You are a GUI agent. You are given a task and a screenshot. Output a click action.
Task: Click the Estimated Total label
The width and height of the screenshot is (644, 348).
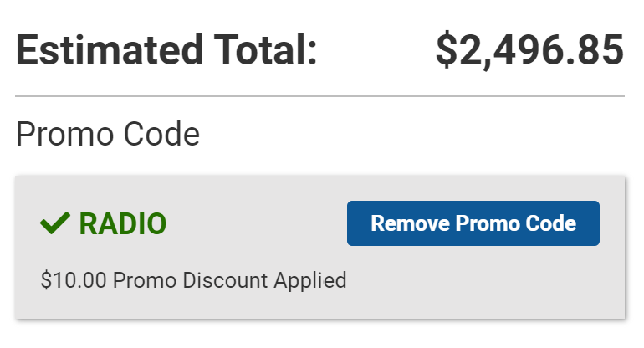166,52
